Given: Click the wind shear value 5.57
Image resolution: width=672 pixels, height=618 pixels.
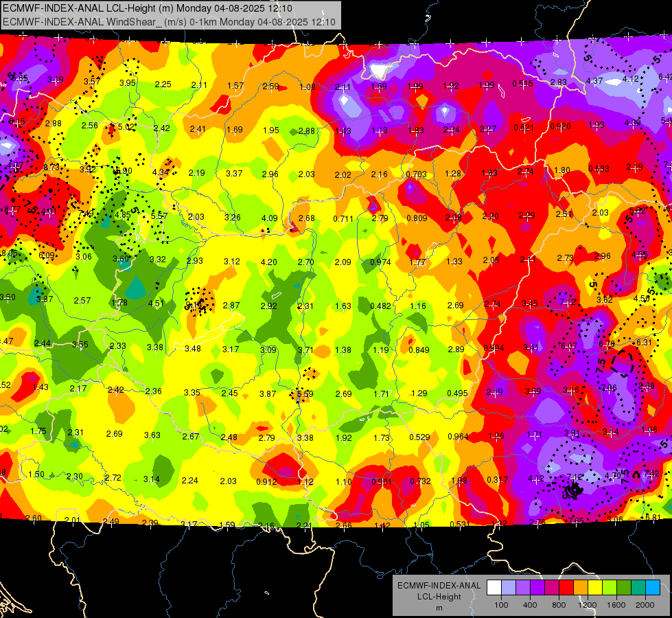Looking at the screenshot, I should pos(159,216).
